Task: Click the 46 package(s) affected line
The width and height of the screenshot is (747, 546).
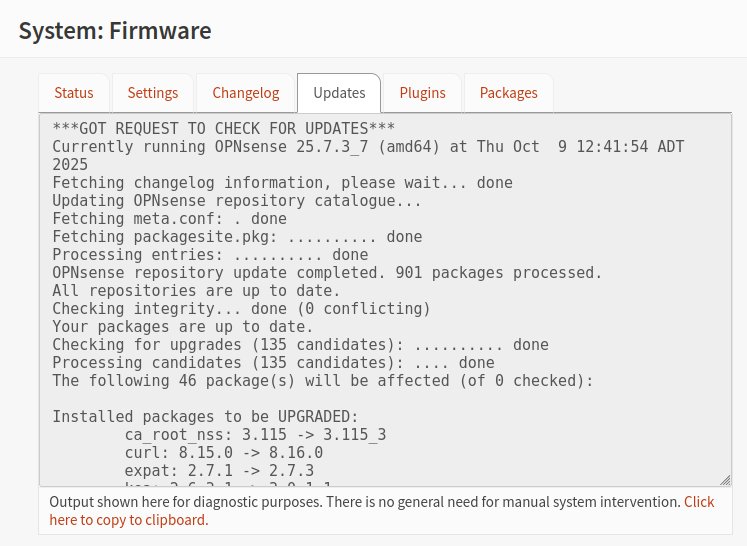Action: pyautogui.click(x=323, y=381)
